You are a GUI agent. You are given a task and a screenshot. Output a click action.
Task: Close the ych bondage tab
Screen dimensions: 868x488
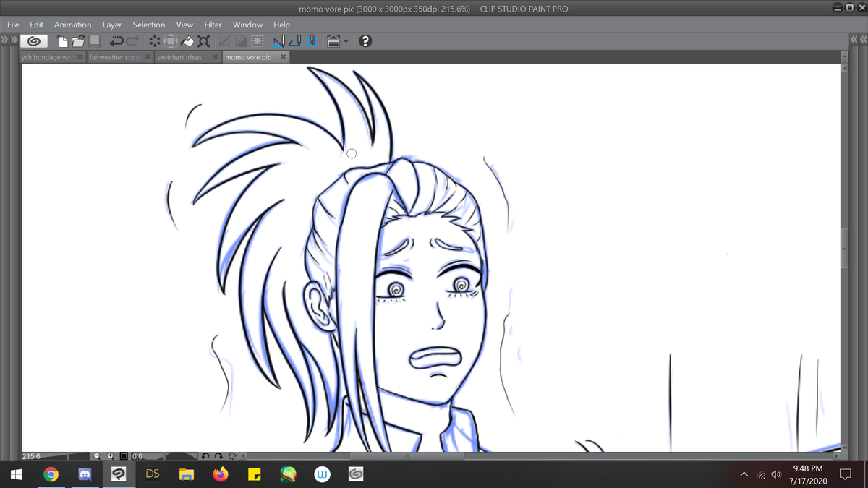click(80, 57)
